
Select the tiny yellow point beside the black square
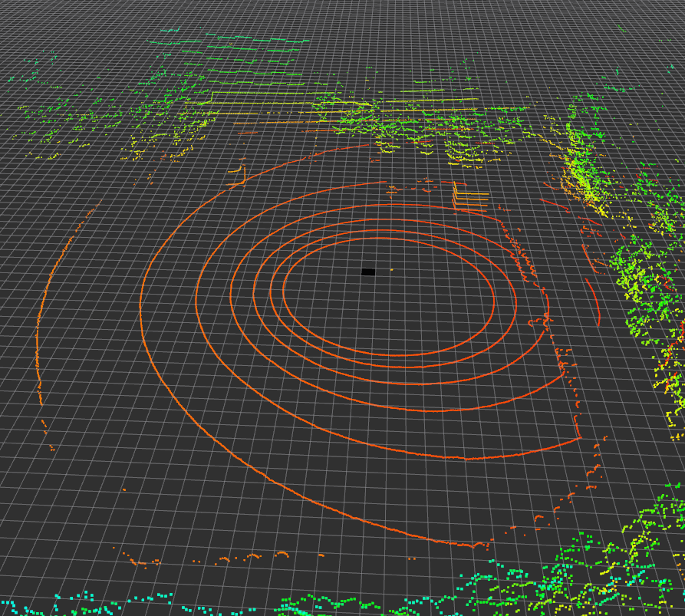[392, 270]
